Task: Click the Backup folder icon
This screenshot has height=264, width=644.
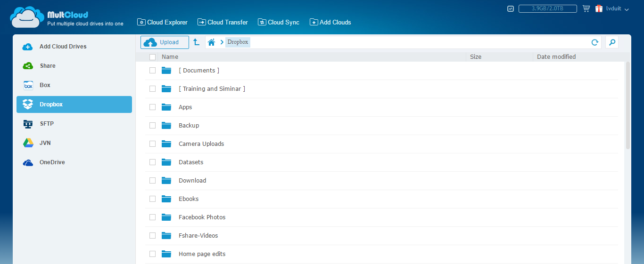Action: coord(166,125)
